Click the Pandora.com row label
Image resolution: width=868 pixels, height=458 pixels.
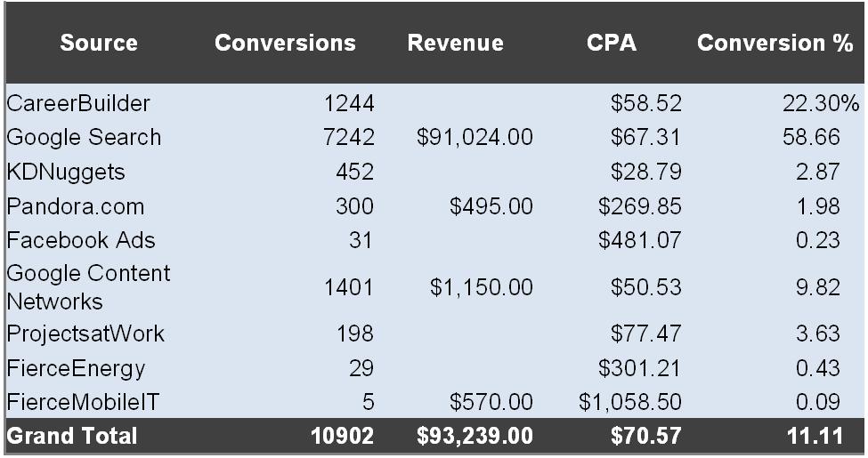[x=76, y=207]
